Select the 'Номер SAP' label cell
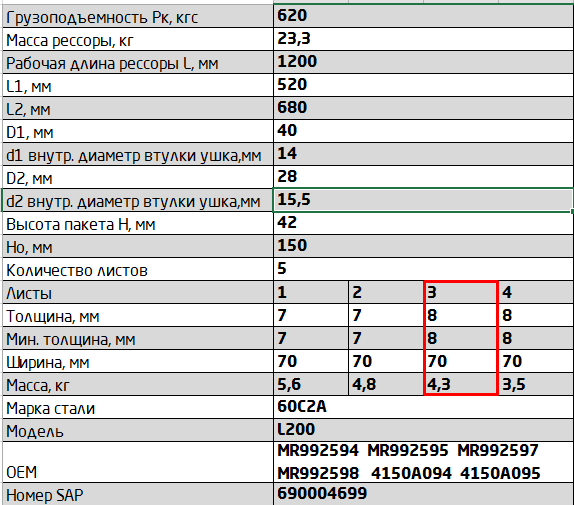Image resolution: width=574 pixels, height=505 pixels. (x=138, y=494)
